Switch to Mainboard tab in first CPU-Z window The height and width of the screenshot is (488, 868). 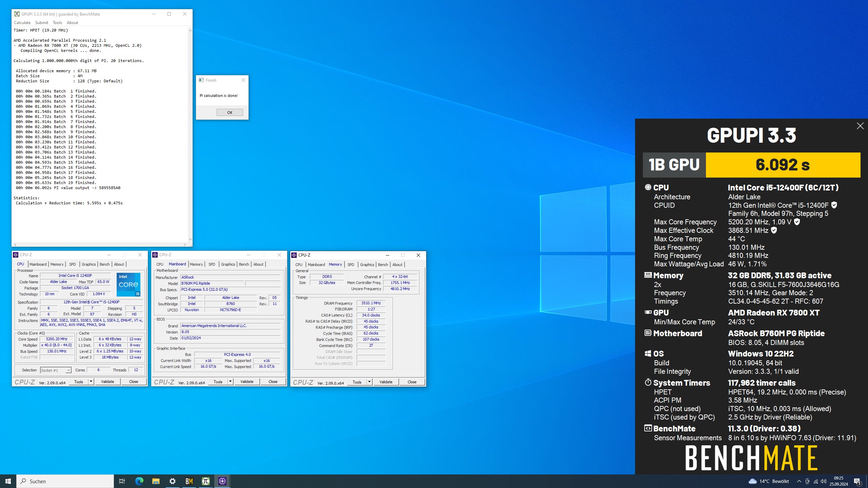pos(38,264)
